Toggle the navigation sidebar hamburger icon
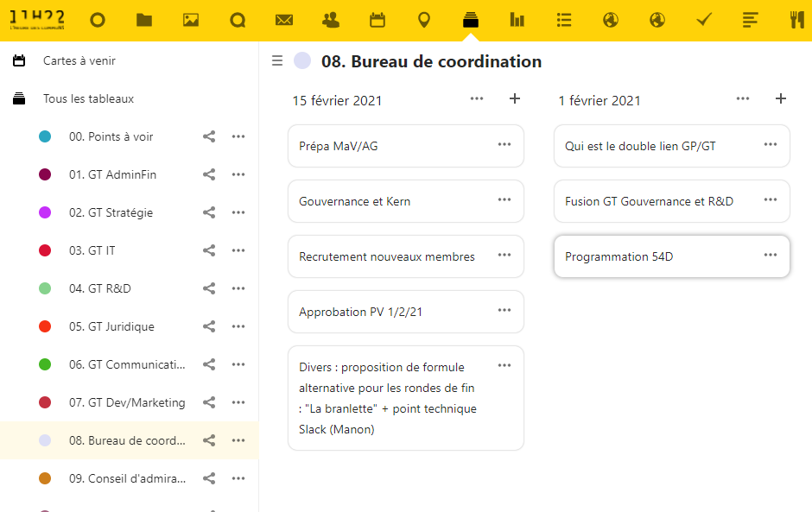Viewport: 812px width, 512px height. coord(277,60)
